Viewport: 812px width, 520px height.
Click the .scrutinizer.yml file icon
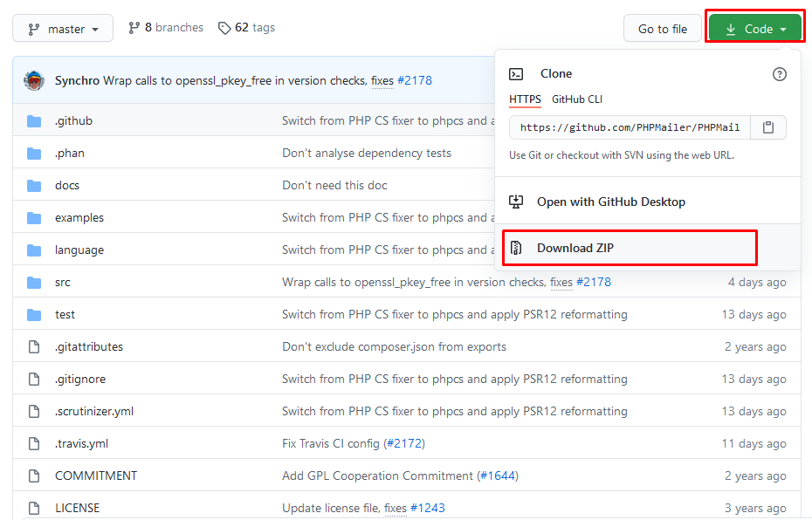(x=34, y=411)
